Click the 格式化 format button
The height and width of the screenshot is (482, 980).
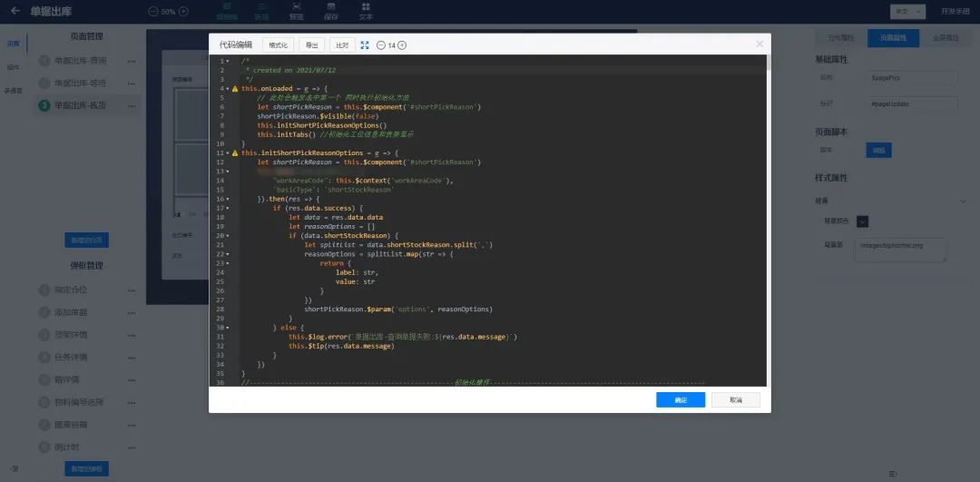pyautogui.click(x=278, y=44)
